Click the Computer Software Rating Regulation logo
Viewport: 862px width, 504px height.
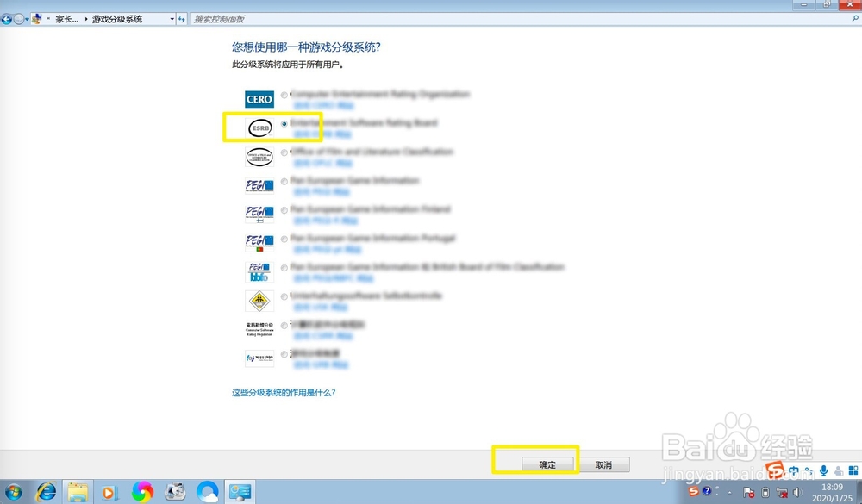(x=259, y=329)
